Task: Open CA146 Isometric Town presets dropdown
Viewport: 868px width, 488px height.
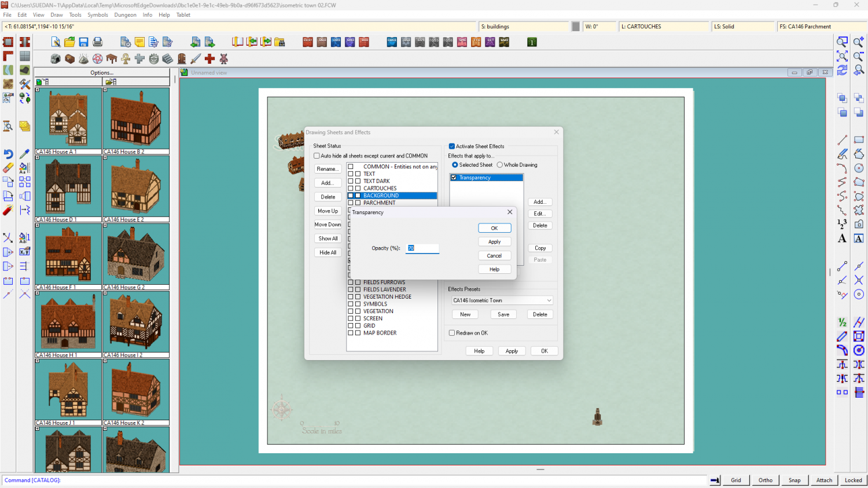Action: point(502,300)
